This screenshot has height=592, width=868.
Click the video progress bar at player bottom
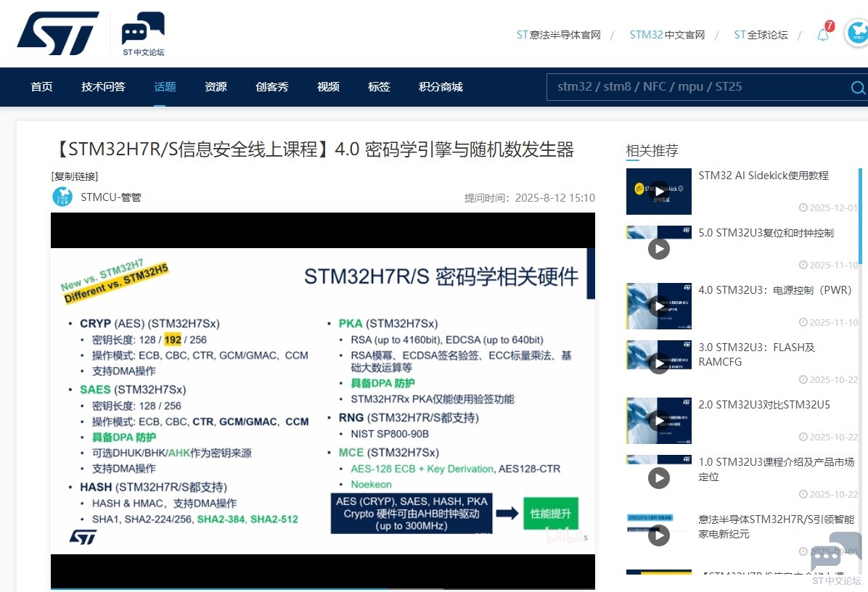(323, 588)
